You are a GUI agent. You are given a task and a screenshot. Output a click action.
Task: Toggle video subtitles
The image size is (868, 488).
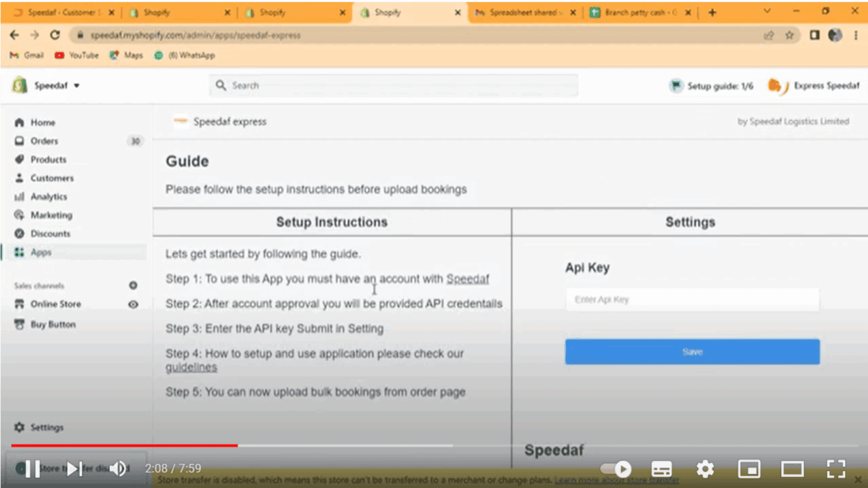click(x=661, y=468)
